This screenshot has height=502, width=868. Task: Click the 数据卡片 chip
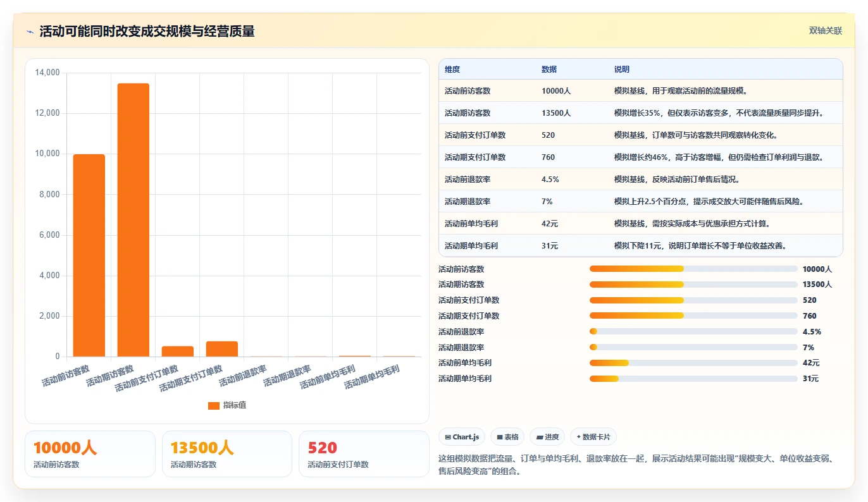593,437
